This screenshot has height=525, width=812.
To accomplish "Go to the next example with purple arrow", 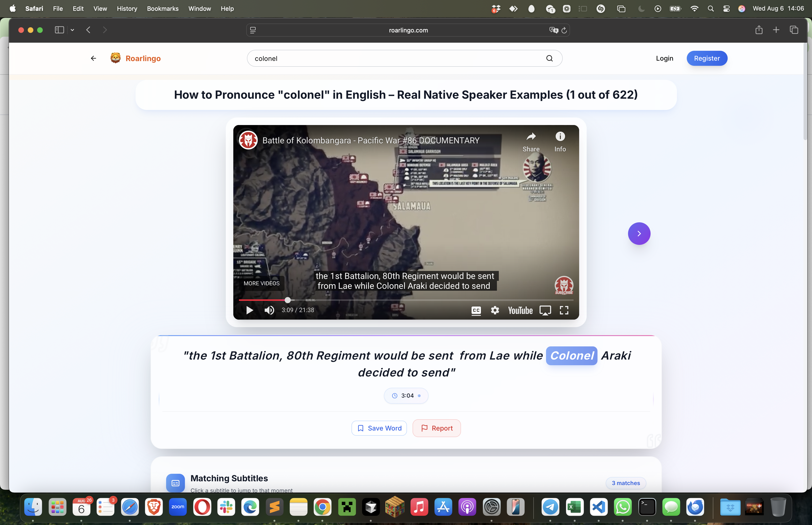I will (639, 234).
